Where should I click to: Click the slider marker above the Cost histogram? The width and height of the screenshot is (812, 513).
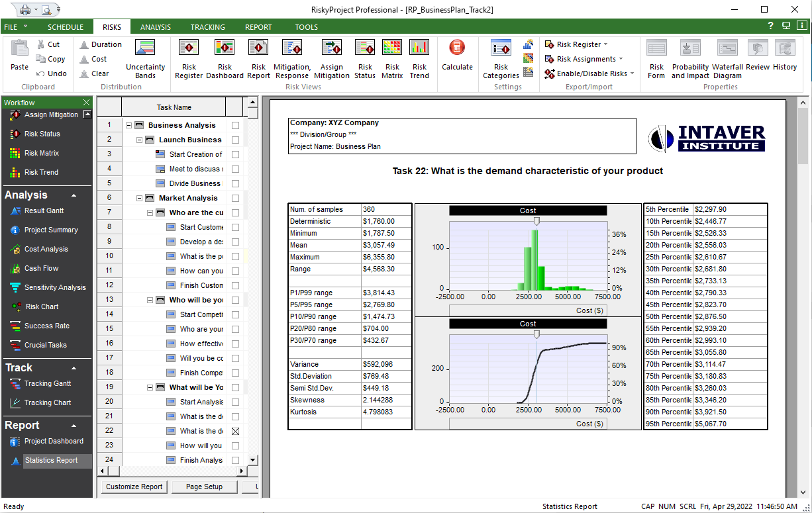coord(536,221)
